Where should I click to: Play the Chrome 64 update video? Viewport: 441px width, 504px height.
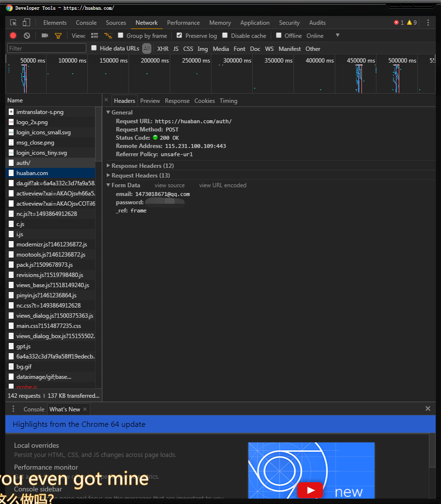click(310, 490)
